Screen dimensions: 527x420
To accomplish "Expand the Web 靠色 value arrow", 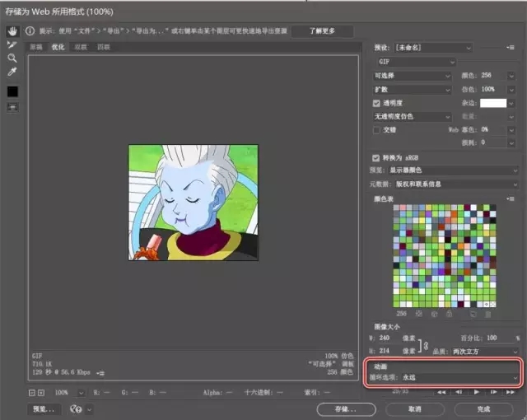I will [x=511, y=129].
